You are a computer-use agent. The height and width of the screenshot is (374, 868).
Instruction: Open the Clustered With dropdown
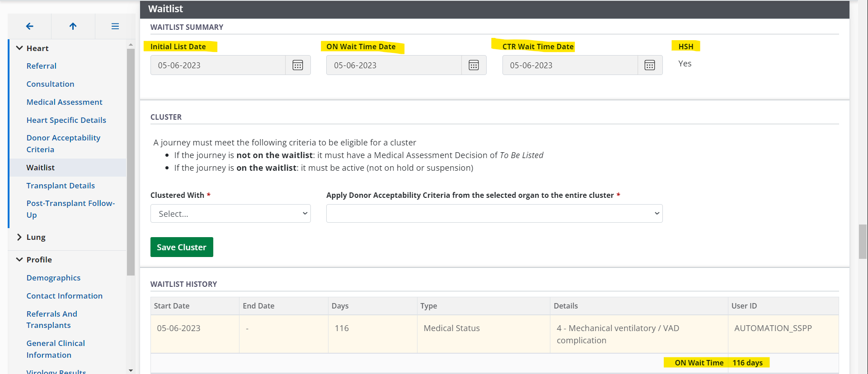point(230,214)
